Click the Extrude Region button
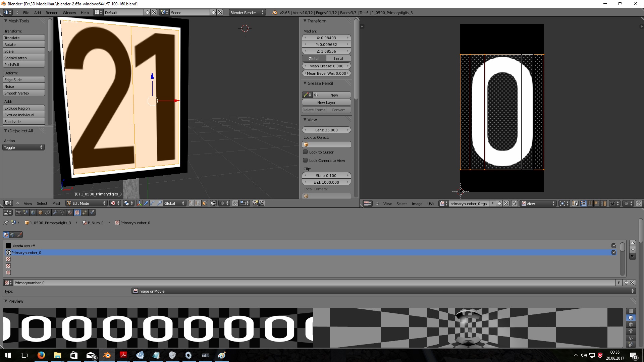Screen dimensions: 644x362 (23, 108)
